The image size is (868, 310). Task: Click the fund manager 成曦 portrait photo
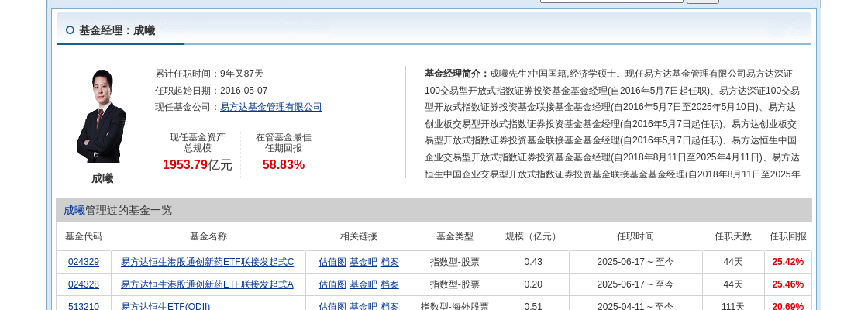[x=102, y=116]
